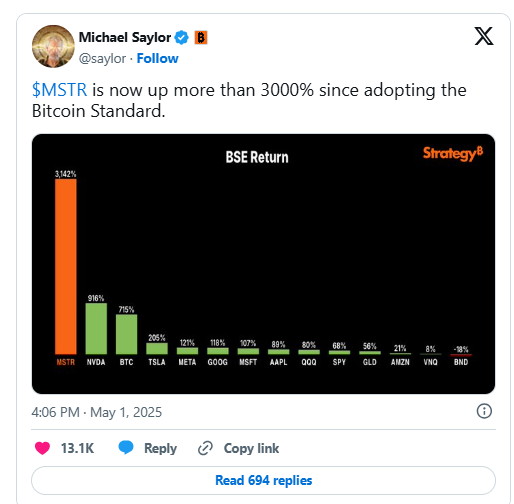Open Michael Saylor's profile avatar
The width and height of the screenshot is (514, 504).
click(x=53, y=46)
